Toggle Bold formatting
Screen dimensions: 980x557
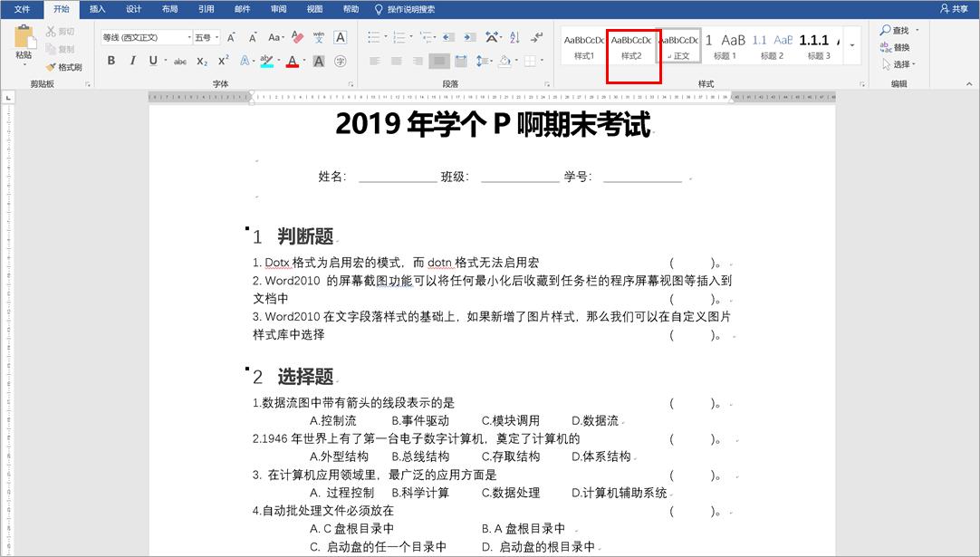tap(111, 61)
